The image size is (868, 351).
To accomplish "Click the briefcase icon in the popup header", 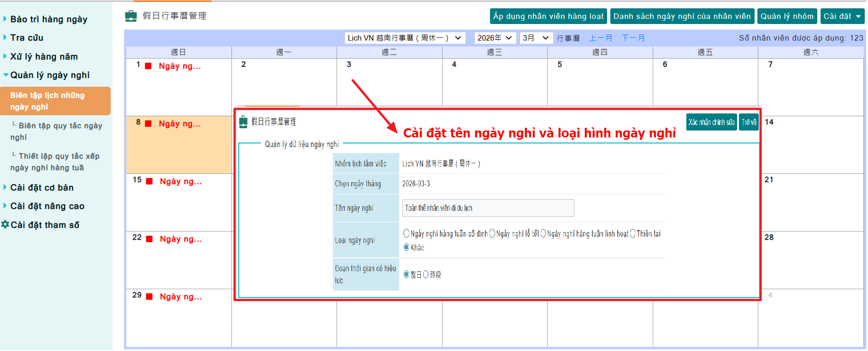I will pyautogui.click(x=243, y=122).
